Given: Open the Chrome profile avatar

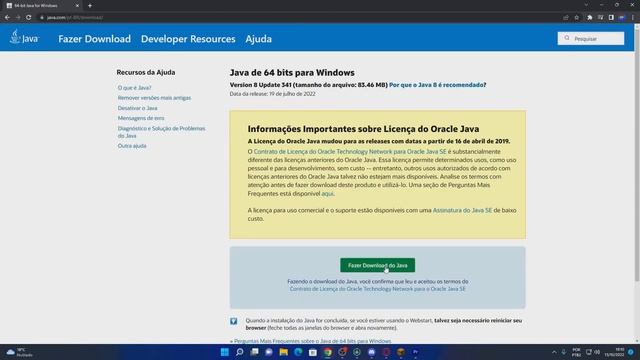Looking at the screenshot, I should click(x=622, y=18).
